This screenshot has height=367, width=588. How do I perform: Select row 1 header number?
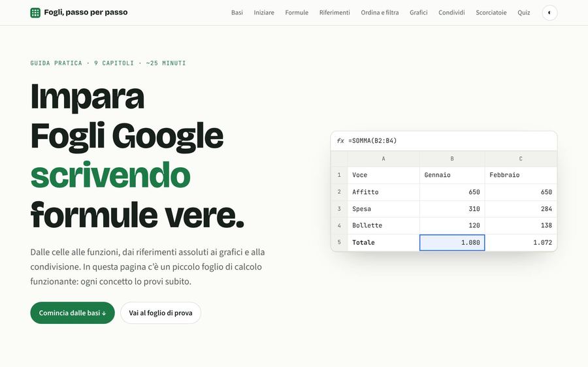[x=339, y=175]
